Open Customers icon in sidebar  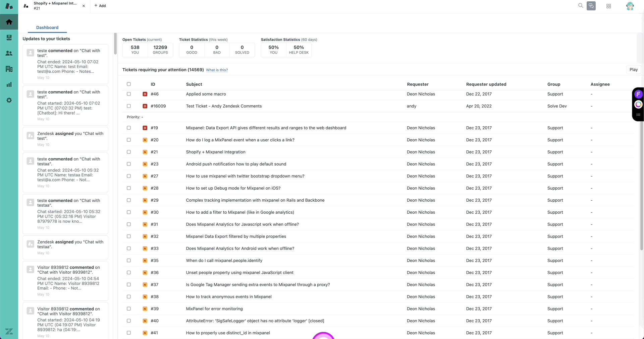(9, 53)
